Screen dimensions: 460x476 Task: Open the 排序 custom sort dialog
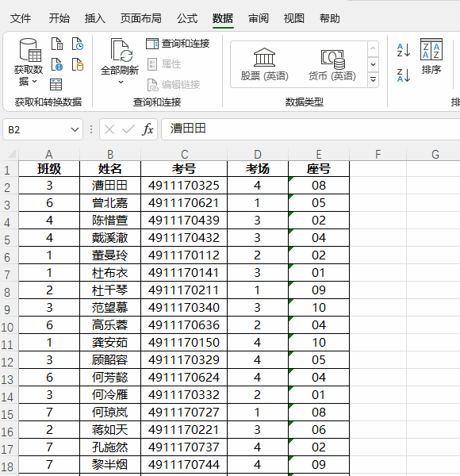tap(431, 56)
